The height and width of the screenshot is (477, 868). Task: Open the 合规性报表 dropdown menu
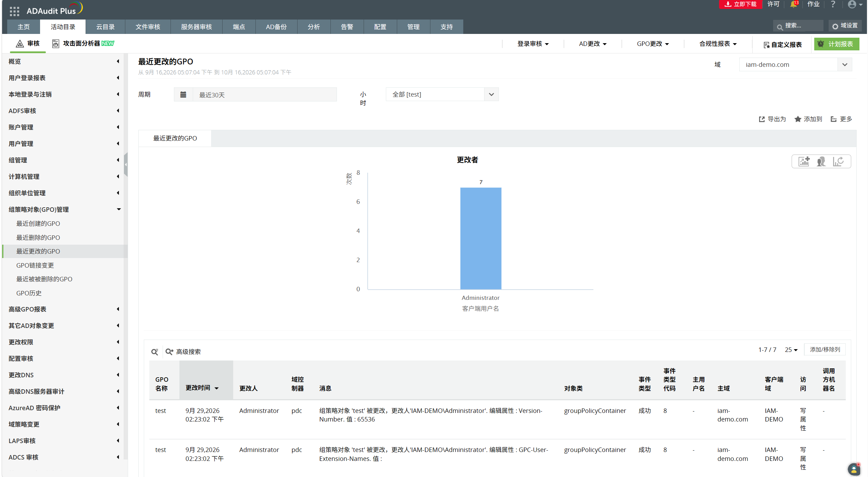[718, 44]
